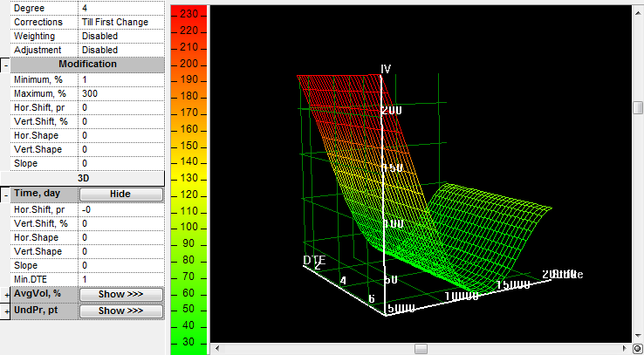Click the horizontal scrollbar right arrow

pos(625,349)
